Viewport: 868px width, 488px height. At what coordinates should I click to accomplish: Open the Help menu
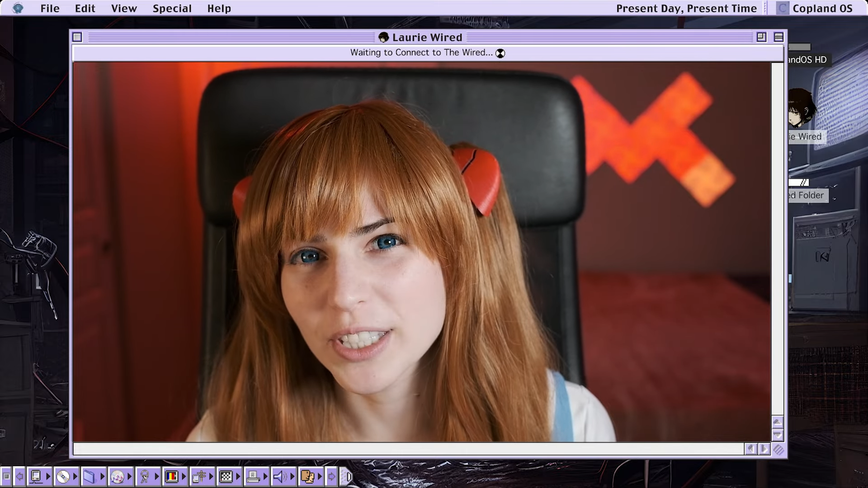(219, 9)
